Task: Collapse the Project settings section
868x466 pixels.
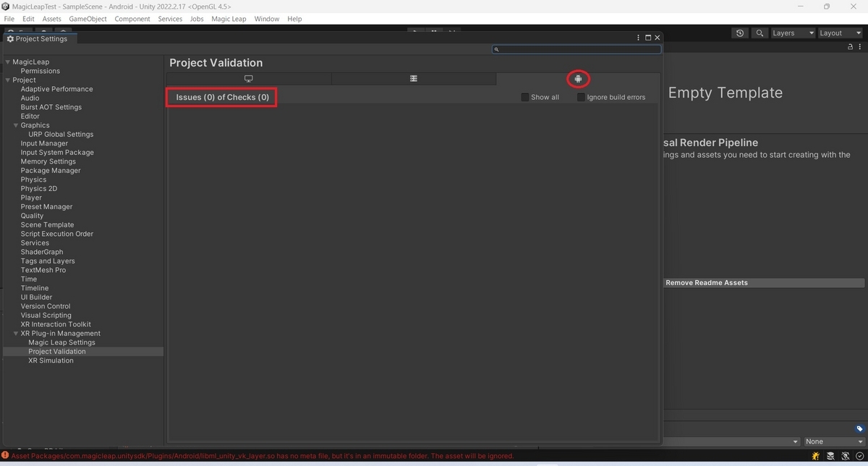Action: pos(8,80)
